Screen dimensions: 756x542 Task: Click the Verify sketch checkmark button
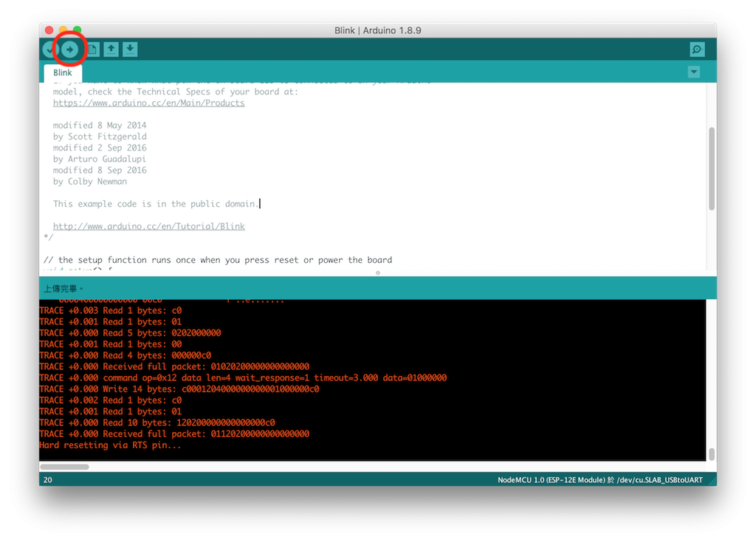point(49,49)
